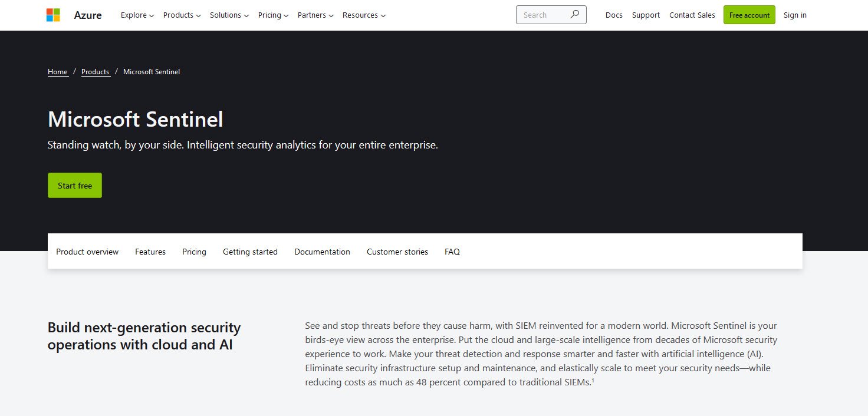Open the Solutions dropdown menu

pos(229,15)
